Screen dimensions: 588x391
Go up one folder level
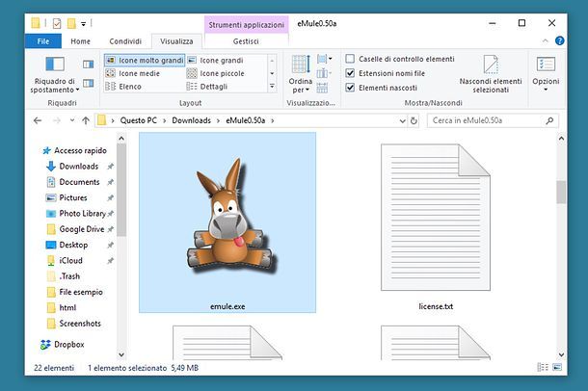click(86, 120)
